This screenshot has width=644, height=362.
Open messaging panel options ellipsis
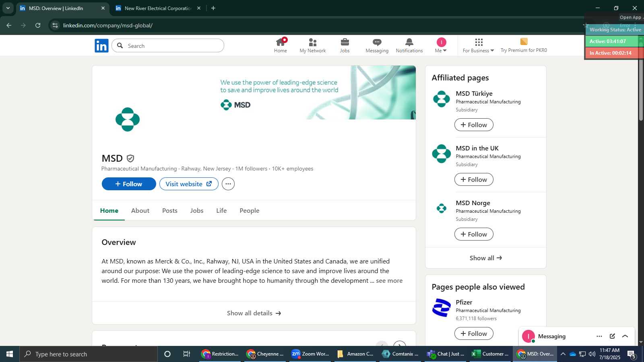[x=599, y=336]
